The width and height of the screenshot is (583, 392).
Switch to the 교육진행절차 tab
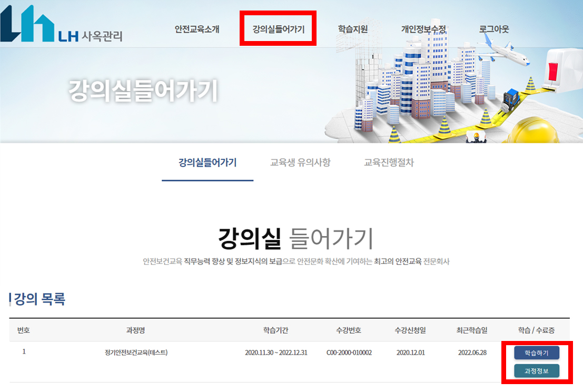click(389, 163)
